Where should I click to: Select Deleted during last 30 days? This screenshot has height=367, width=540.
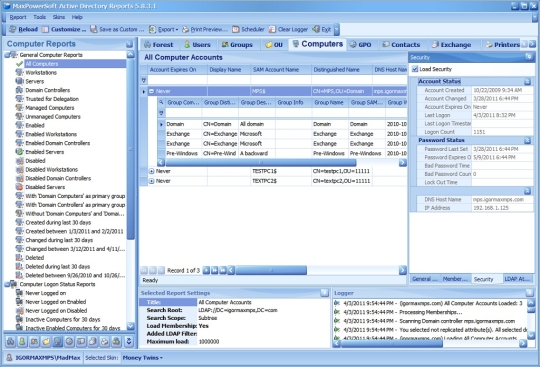pos(58,266)
